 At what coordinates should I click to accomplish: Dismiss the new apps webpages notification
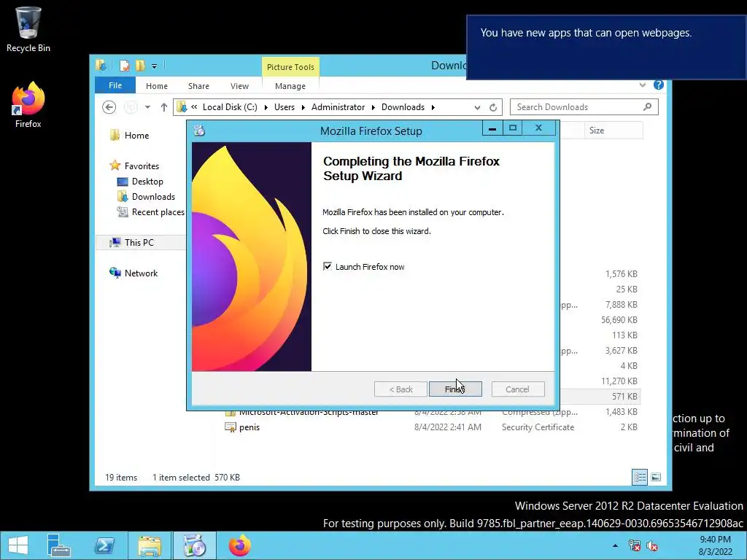pos(606,47)
